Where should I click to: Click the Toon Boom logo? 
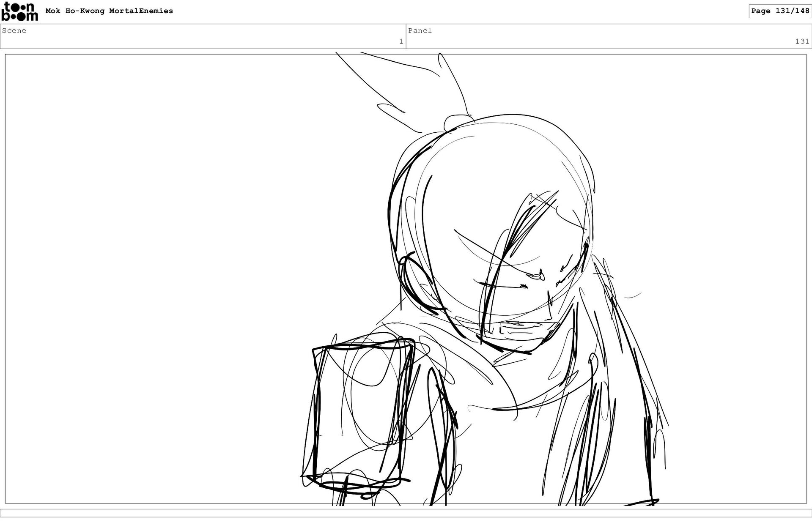coord(19,11)
